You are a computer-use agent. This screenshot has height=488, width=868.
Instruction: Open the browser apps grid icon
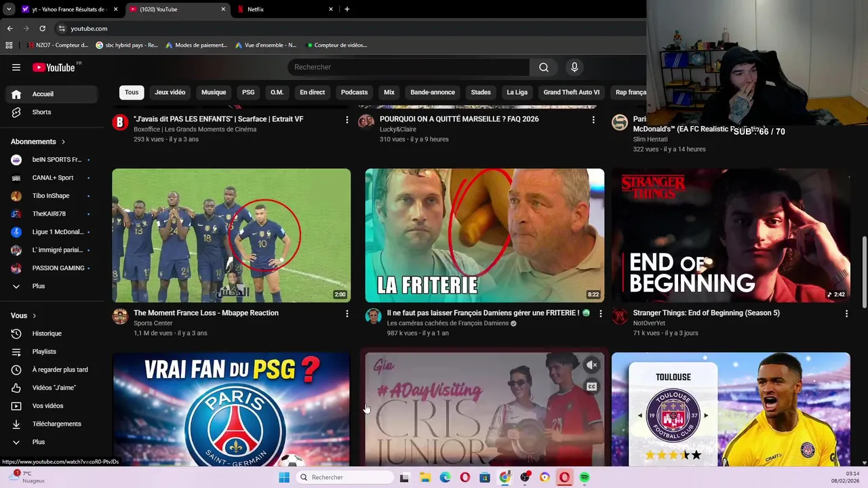point(9,45)
